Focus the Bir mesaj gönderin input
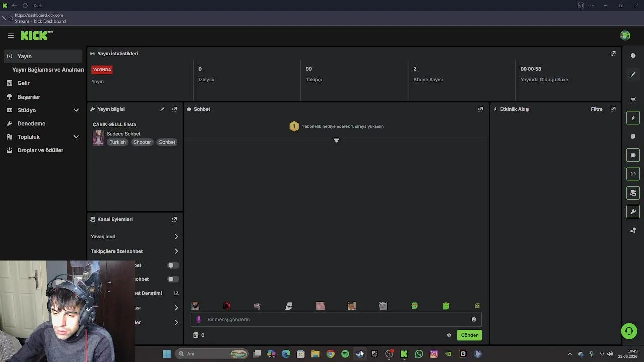 336,319
